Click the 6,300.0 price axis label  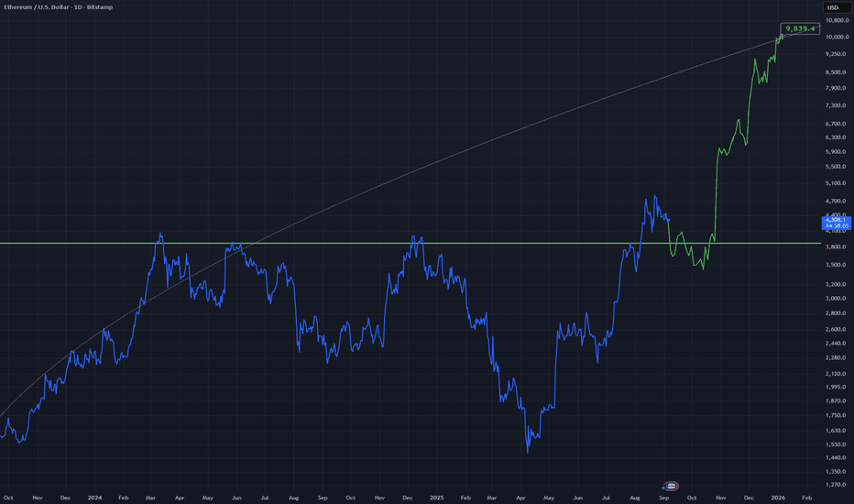(836, 137)
